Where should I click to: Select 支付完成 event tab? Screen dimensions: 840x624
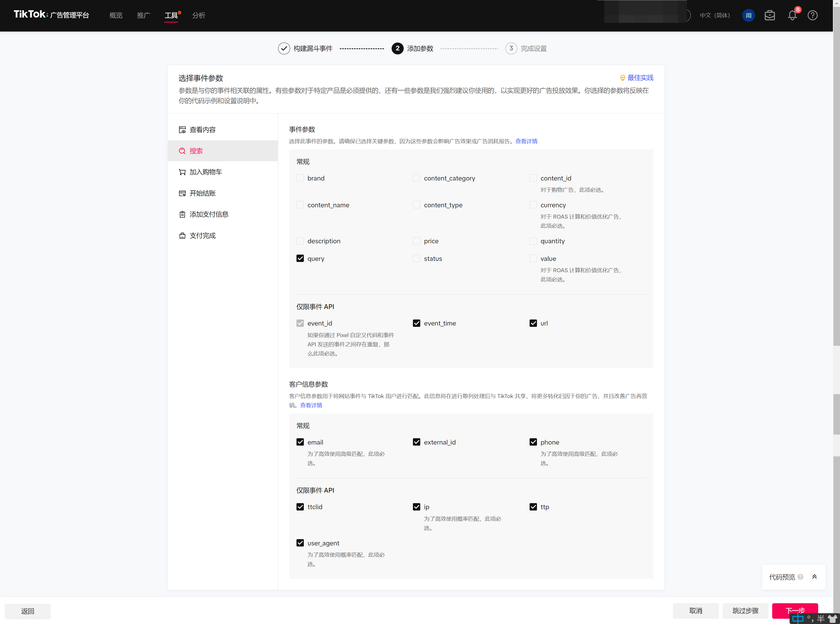pyautogui.click(x=223, y=236)
